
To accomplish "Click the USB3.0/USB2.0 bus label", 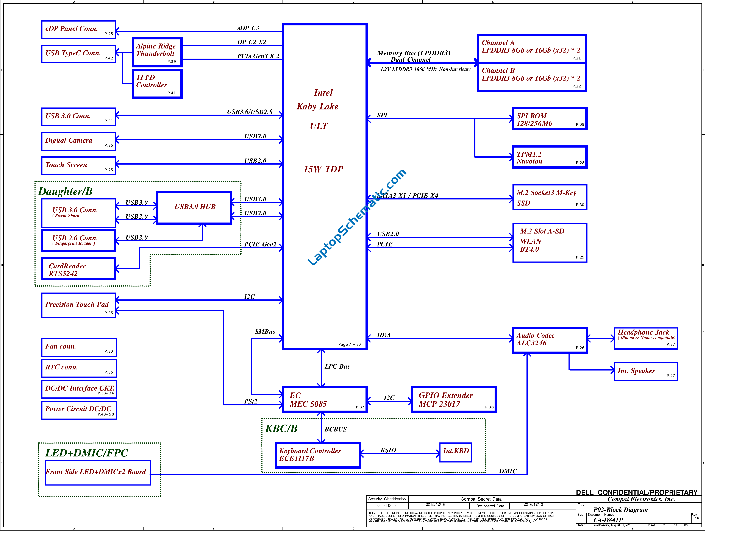I will (250, 112).
